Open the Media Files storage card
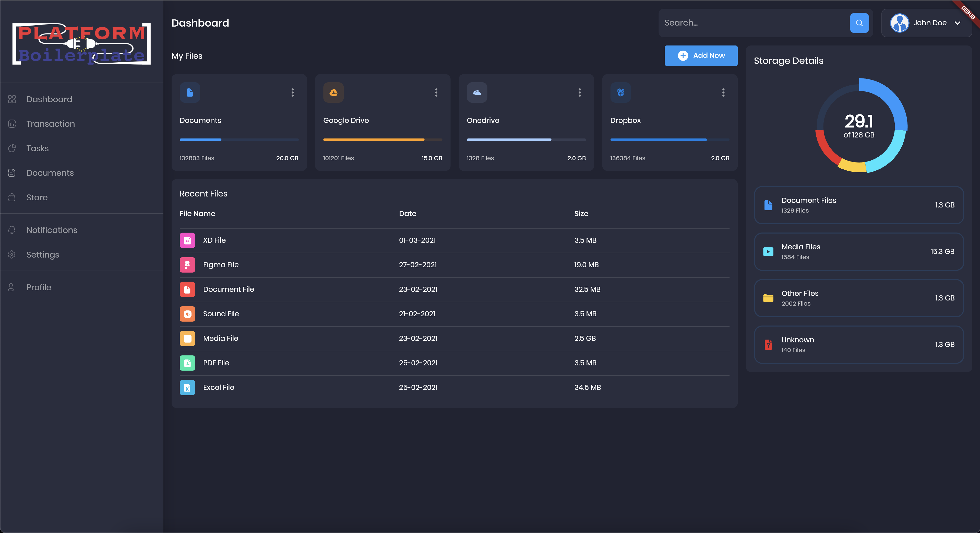 859,252
